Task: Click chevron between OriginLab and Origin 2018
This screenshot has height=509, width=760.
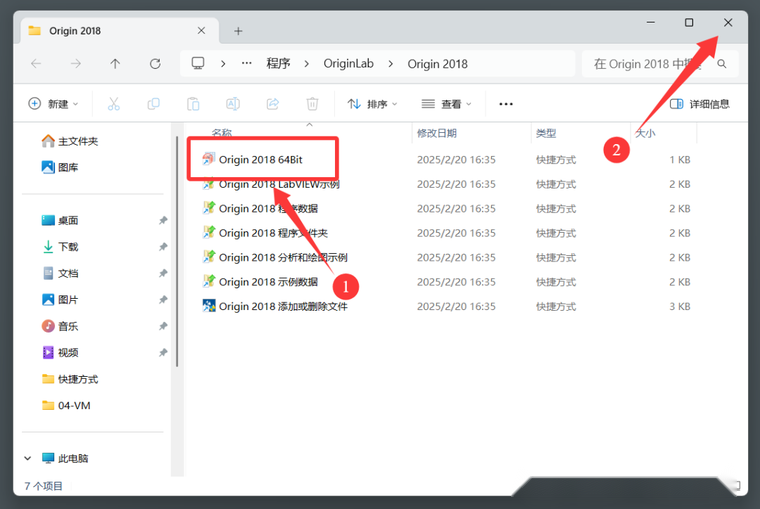Action: [391, 64]
